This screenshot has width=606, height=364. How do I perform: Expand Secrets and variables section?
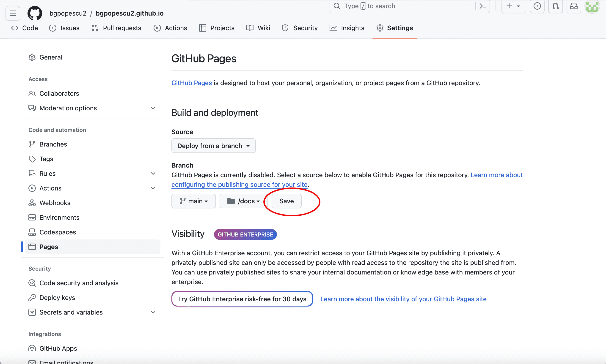[153, 312]
